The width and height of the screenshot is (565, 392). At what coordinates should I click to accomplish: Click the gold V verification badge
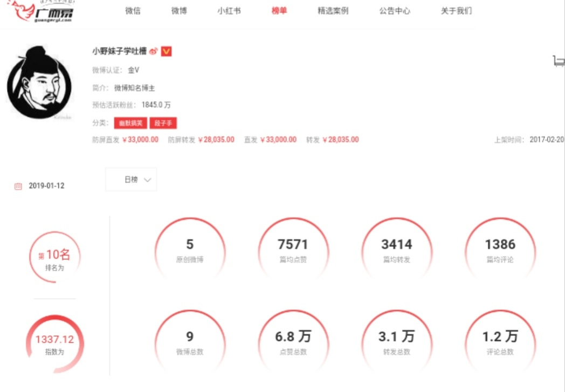tap(166, 52)
